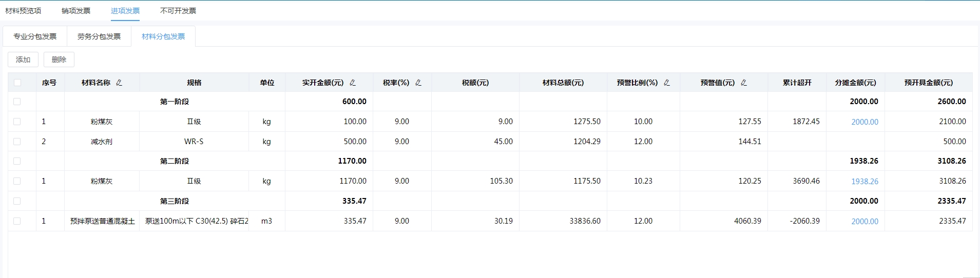Go to 材料预览项 tab
Image resolution: width=980 pixels, height=278 pixels.
pos(23,11)
